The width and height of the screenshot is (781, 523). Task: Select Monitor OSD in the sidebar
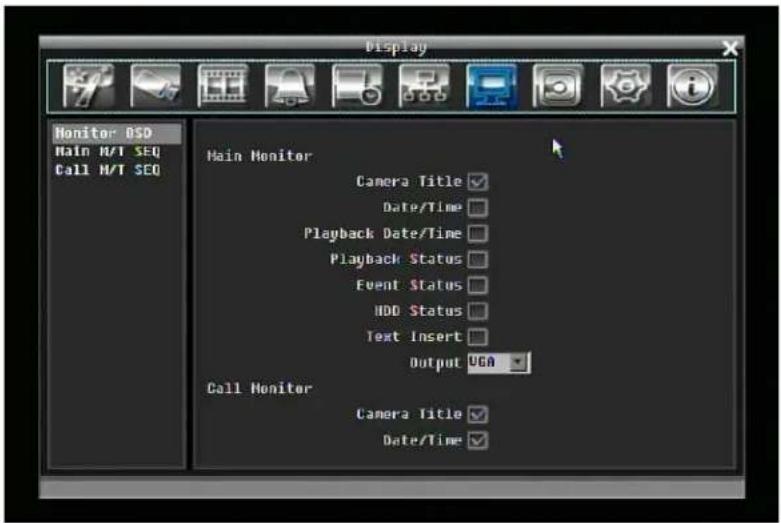pyautogui.click(x=117, y=133)
